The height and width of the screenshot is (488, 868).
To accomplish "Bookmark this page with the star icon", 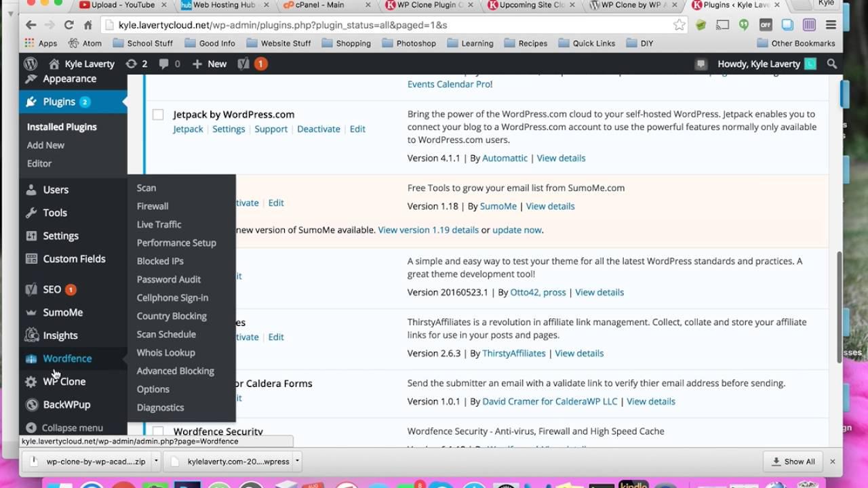I will click(x=679, y=25).
